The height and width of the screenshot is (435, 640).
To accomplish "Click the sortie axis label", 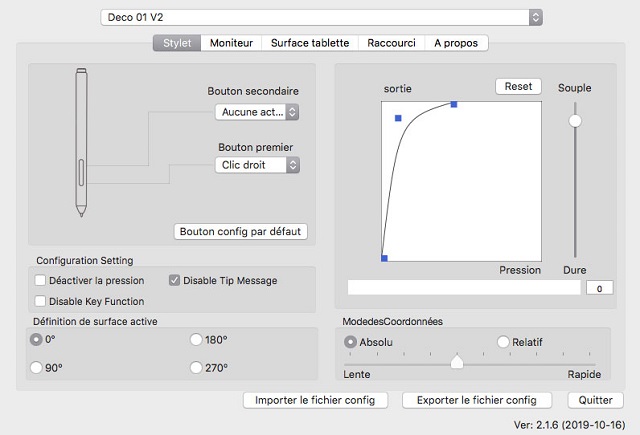I will (x=398, y=89).
